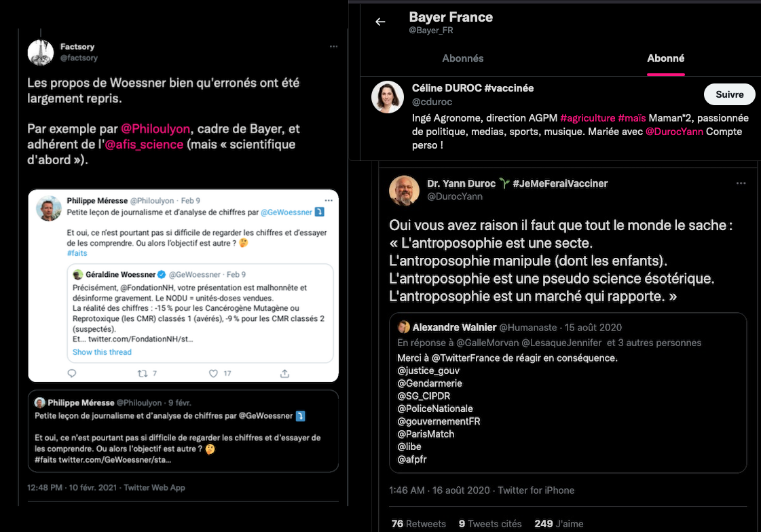Follow Céline DUROC with the Suivre button
761x532 pixels.
point(729,95)
